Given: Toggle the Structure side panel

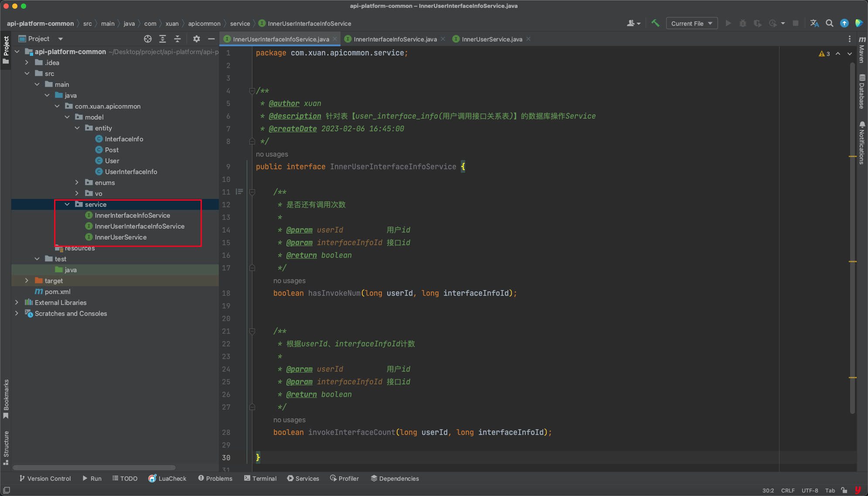Looking at the screenshot, I should pyautogui.click(x=6, y=447).
